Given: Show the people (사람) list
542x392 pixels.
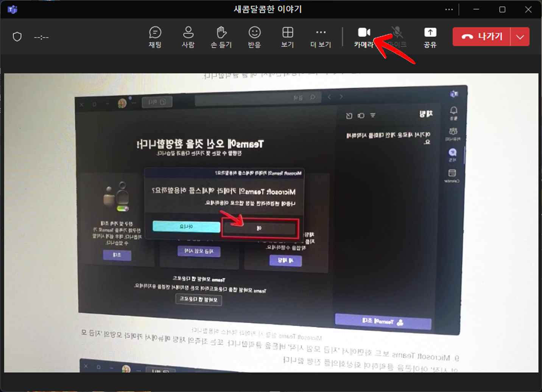Looking at the screenshot, I should 188,37.
